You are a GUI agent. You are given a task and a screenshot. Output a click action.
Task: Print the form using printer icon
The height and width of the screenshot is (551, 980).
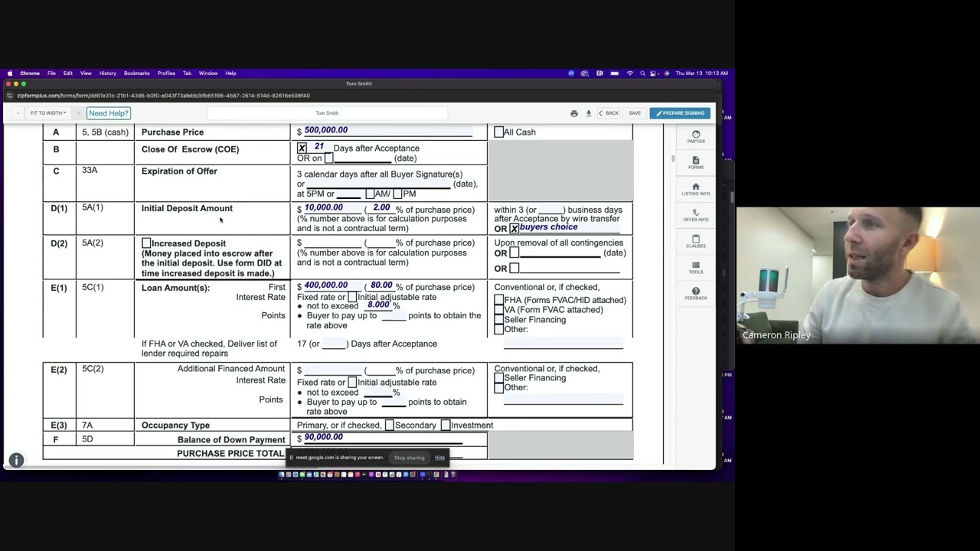coord(573,113)
